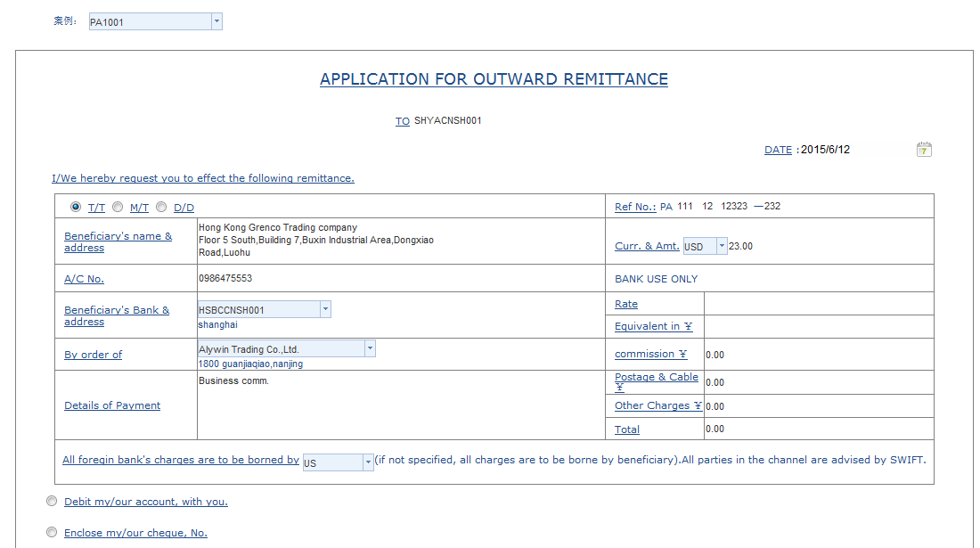Image resolution: width=980 pixels, height=548 pixels.
Task: Click the 1800 guanjiaqiao,nanjing address text
Action: (250, 364)
